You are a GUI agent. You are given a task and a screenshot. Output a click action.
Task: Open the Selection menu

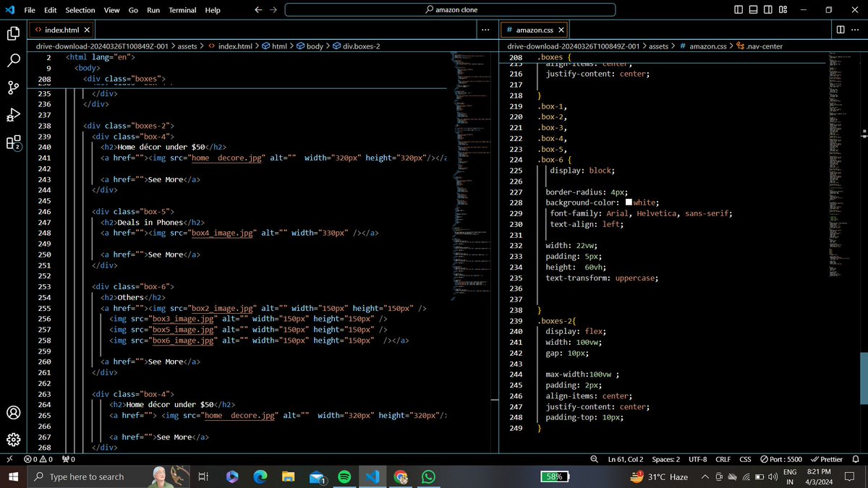pyautogui.click(x=80, y=10)
